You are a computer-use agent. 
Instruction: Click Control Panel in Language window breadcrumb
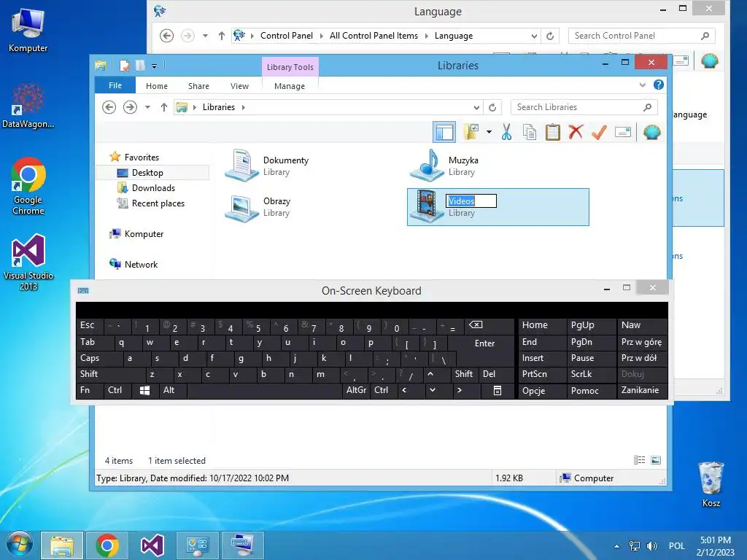click(x=286, y=36)
